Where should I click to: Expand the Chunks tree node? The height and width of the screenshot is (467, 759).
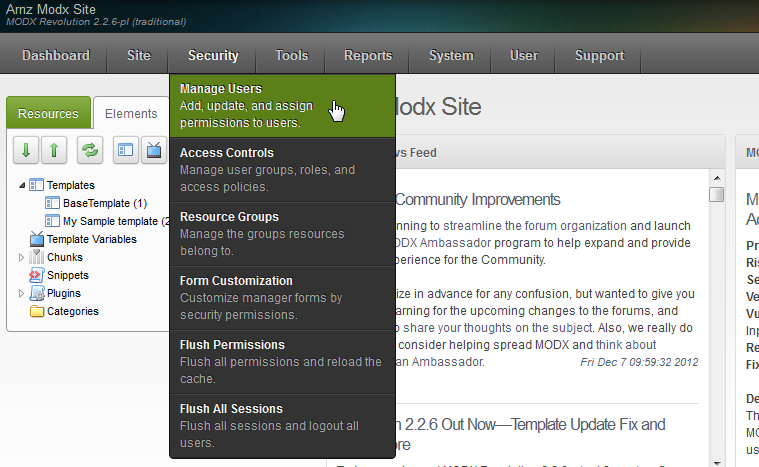[x=22, y=257]
